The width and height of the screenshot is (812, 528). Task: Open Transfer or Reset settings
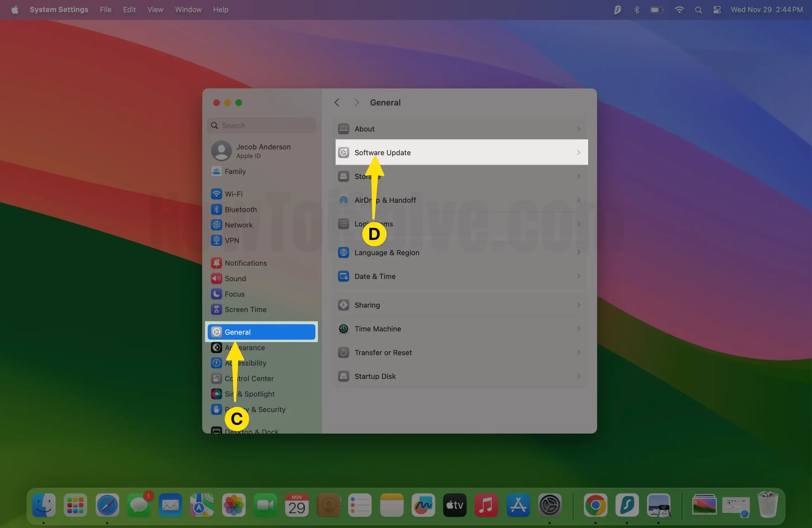(383, 352)
